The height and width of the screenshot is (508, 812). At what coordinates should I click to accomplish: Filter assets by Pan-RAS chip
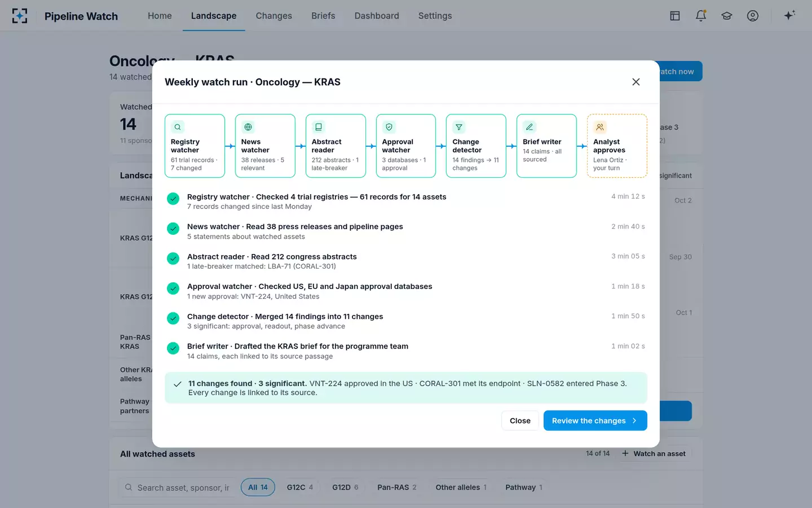397,487
